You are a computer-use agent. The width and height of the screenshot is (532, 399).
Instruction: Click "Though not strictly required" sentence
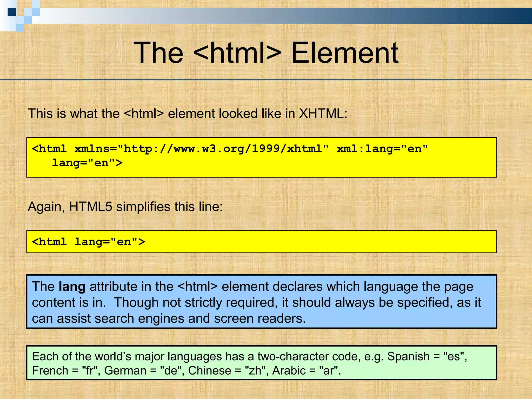click(x=195, y=303)
